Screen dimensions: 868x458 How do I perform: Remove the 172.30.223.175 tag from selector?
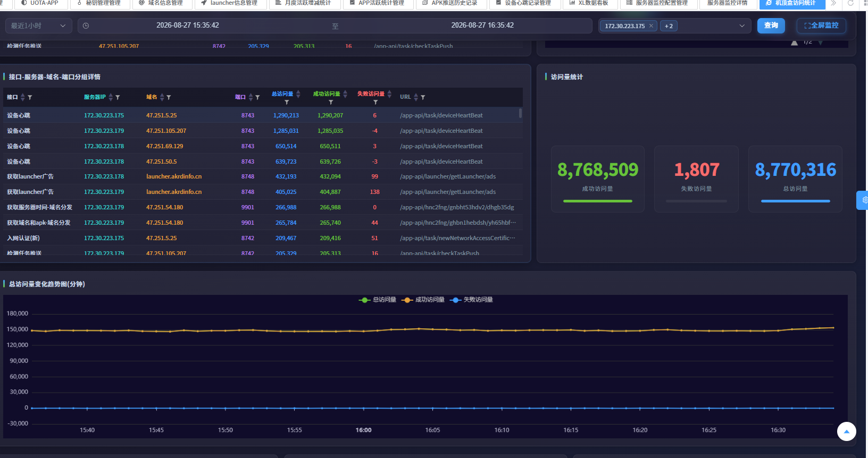click(651, 26)
